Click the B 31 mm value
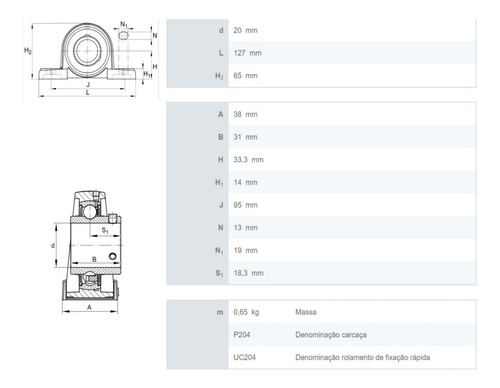The image size is (500, 388). point(245,137)
